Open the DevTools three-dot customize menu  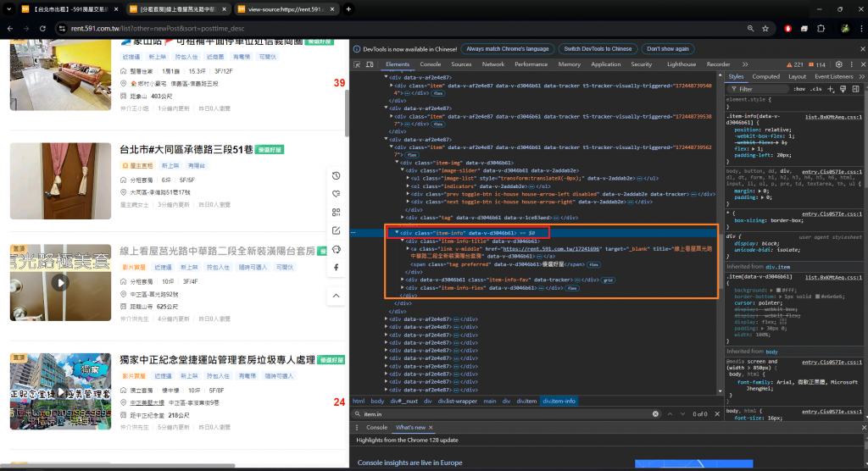[851, 64]
